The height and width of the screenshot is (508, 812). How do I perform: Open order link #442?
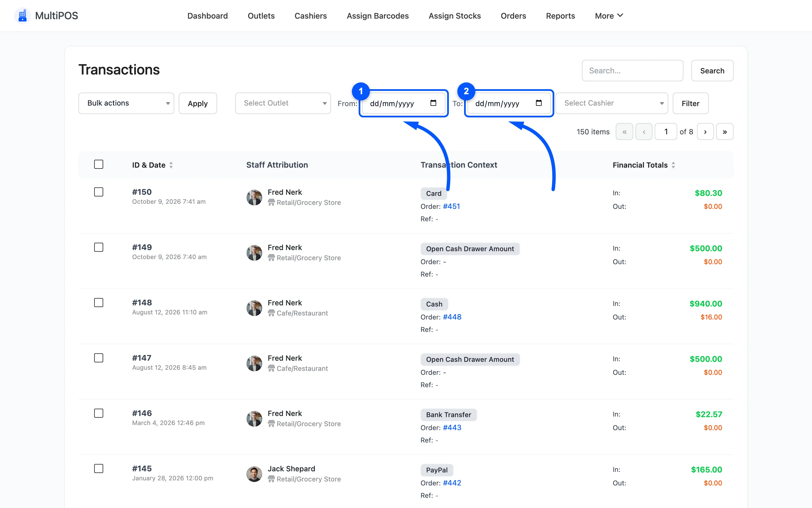[x=452, y=483]
